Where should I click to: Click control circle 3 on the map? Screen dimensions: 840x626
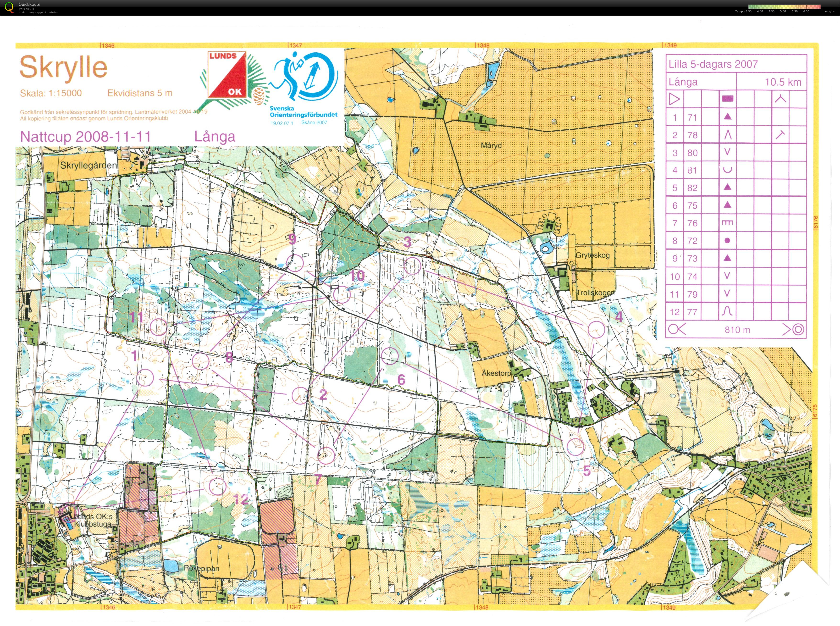click(413, 266)
